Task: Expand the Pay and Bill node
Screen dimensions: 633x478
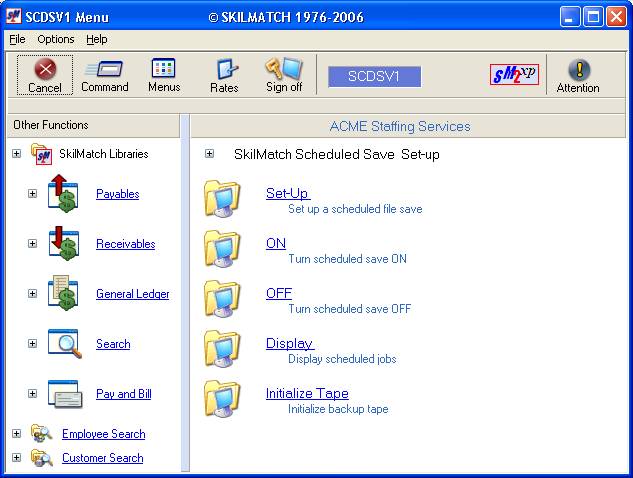Action: tap(32, 394)
